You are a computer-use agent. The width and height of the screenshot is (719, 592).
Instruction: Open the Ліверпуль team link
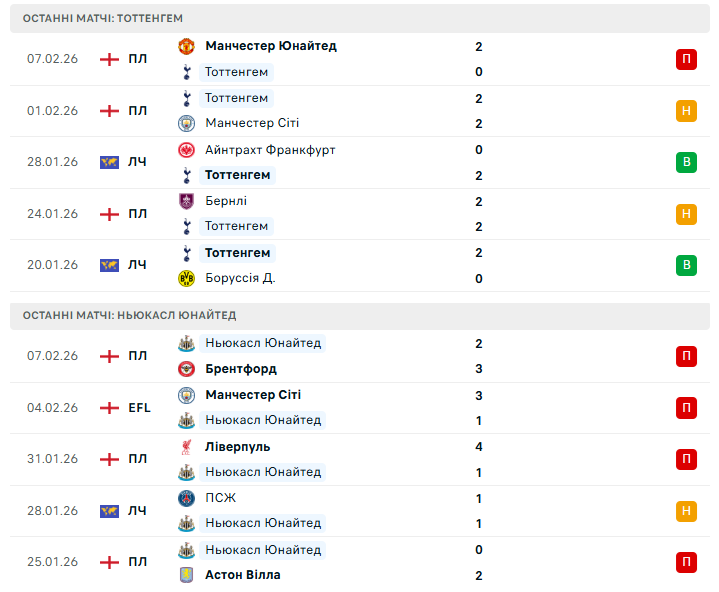[237, 447]
